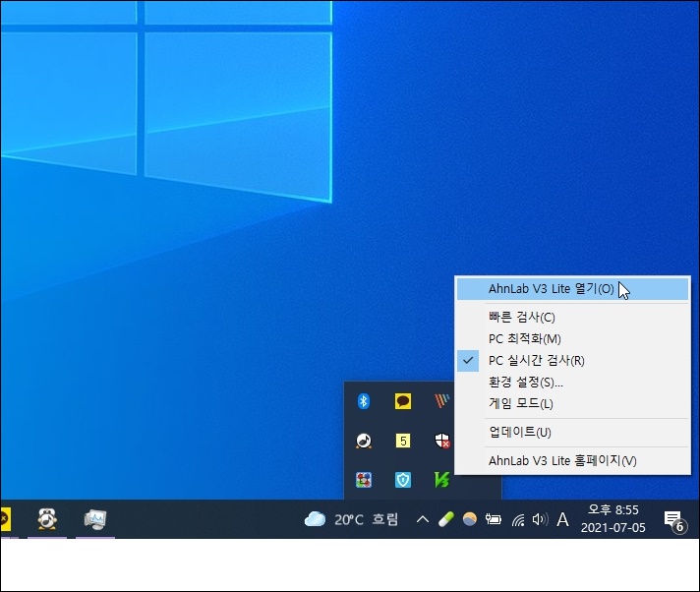Open AhnLab V3 Lite from context menu

[x=572, y=289]
